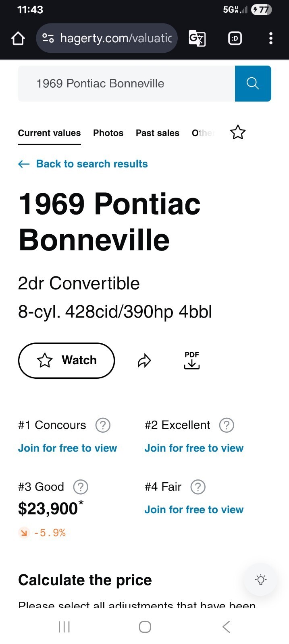Share this vehicle using the arrow icon
This screenshot has height=644, width=289.
(144, 361)
